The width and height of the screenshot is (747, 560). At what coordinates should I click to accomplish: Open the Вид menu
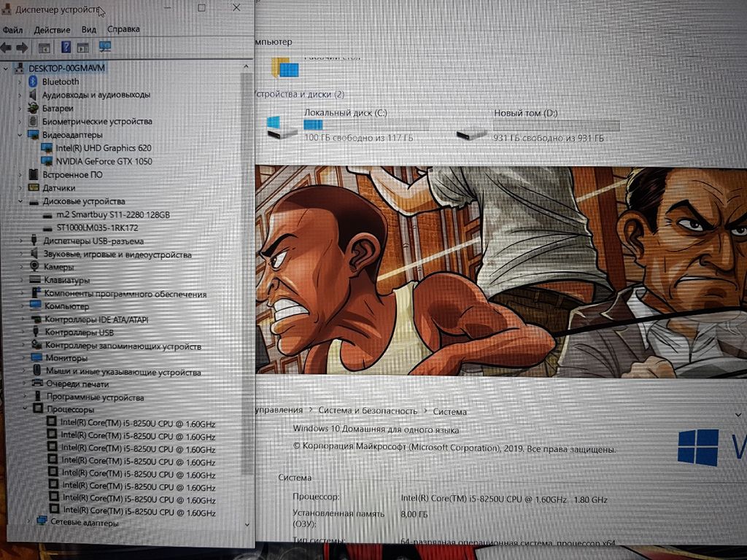click(89, 30)
